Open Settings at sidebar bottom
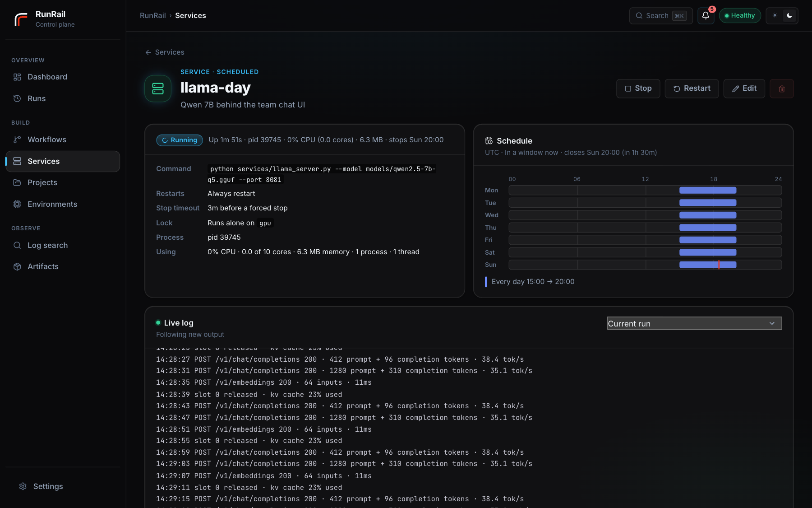This screenshot has width=812, height=508. 63,486
